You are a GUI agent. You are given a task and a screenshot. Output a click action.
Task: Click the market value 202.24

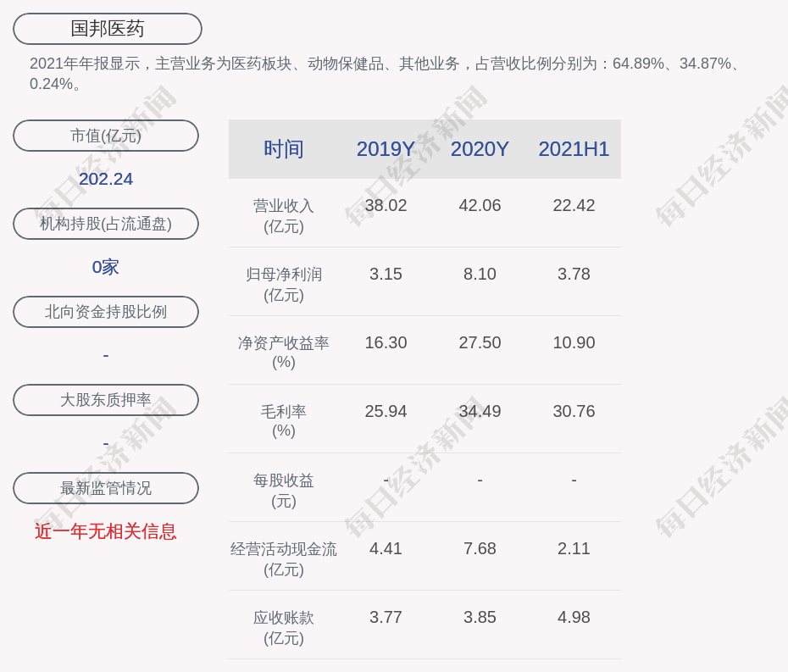coord(106,179)
